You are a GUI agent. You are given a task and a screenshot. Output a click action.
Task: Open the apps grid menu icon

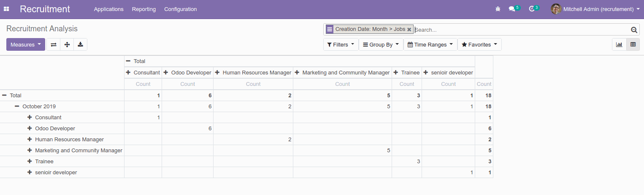pos(6,9)
